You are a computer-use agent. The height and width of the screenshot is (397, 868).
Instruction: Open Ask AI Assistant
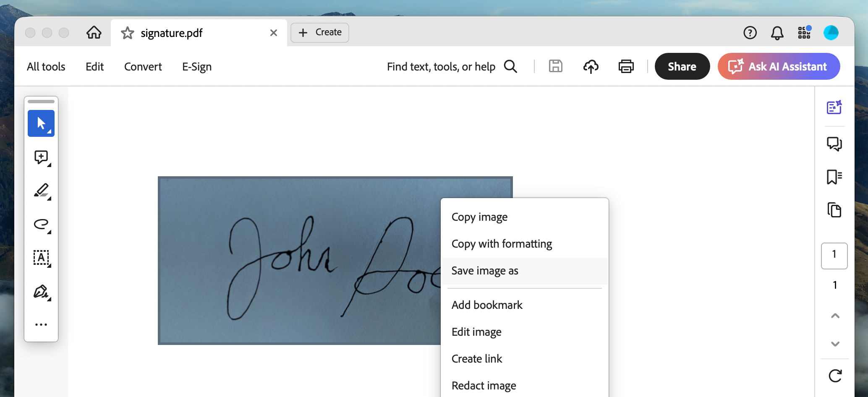pos(778,66)
